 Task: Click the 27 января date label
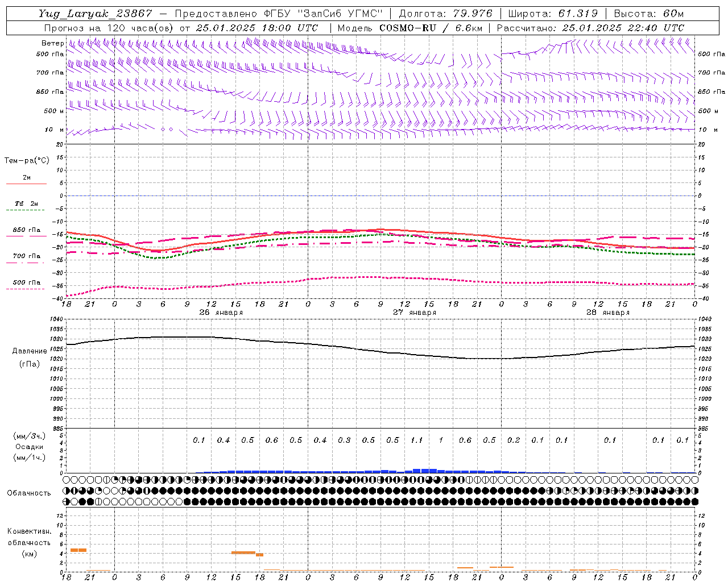[x=415, y=313]
